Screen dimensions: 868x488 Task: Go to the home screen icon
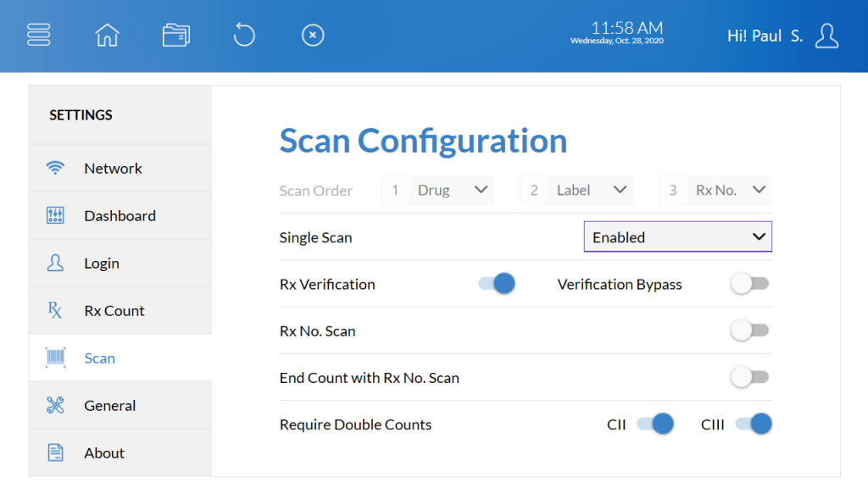107,35
